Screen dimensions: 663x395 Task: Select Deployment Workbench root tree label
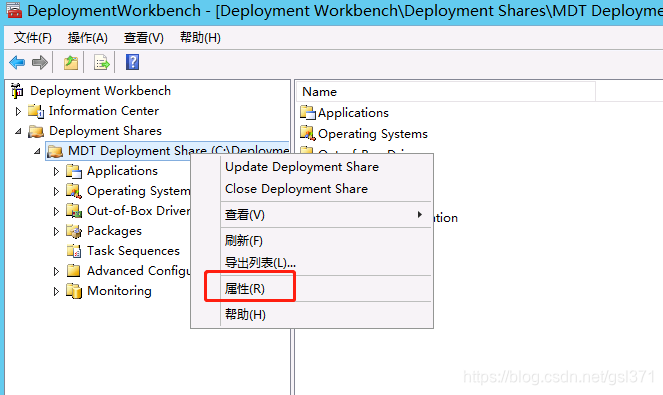point(100,91)
